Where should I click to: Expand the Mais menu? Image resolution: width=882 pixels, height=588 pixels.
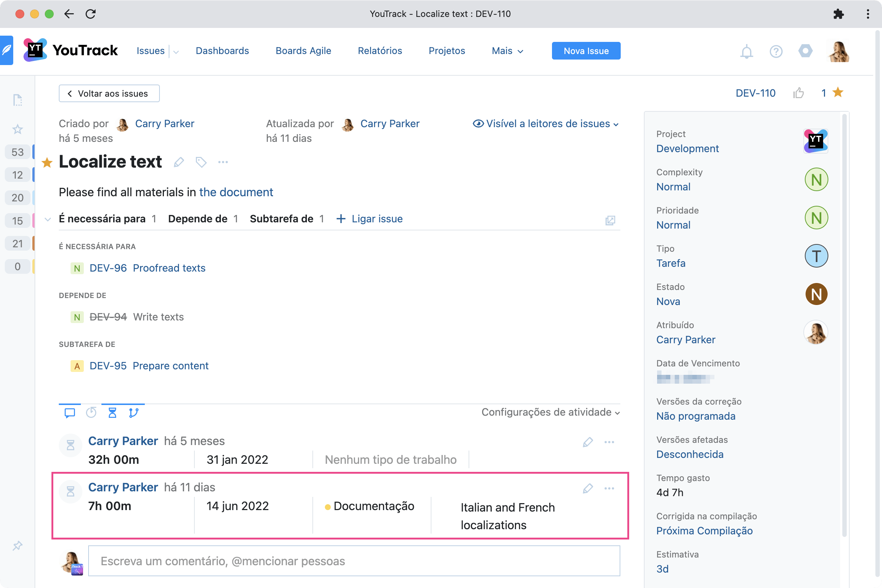(x=507, y=51)
